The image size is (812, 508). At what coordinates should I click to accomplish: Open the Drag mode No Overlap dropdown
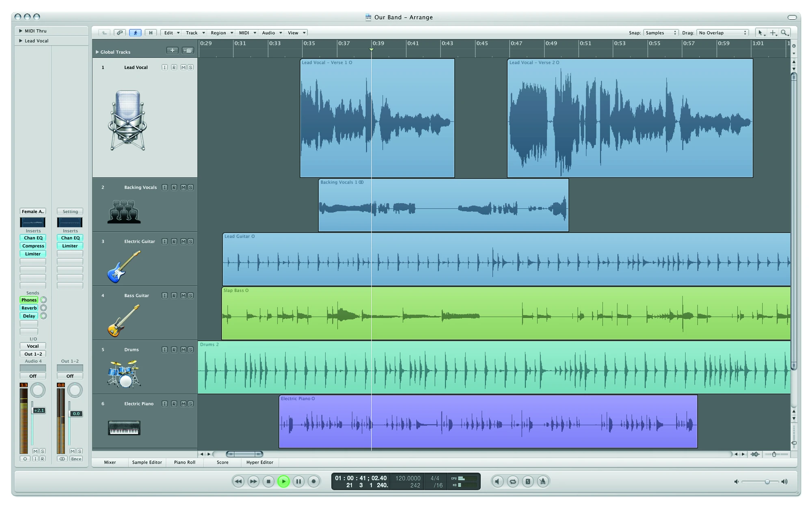[722, 33]
